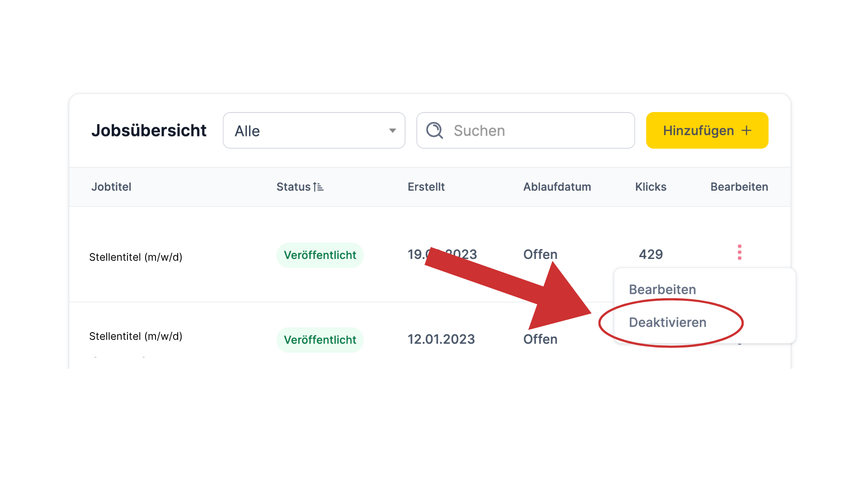Viewport: 868px width, 488px height.
Task: Click the magnifying glass search icon
Action: [x=434, y=130]
